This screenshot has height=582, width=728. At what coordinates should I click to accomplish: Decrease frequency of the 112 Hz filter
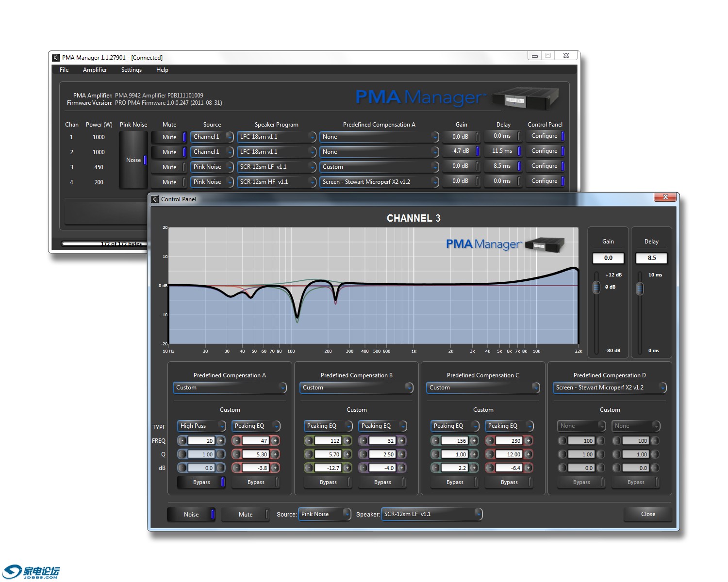pos(309,441)
